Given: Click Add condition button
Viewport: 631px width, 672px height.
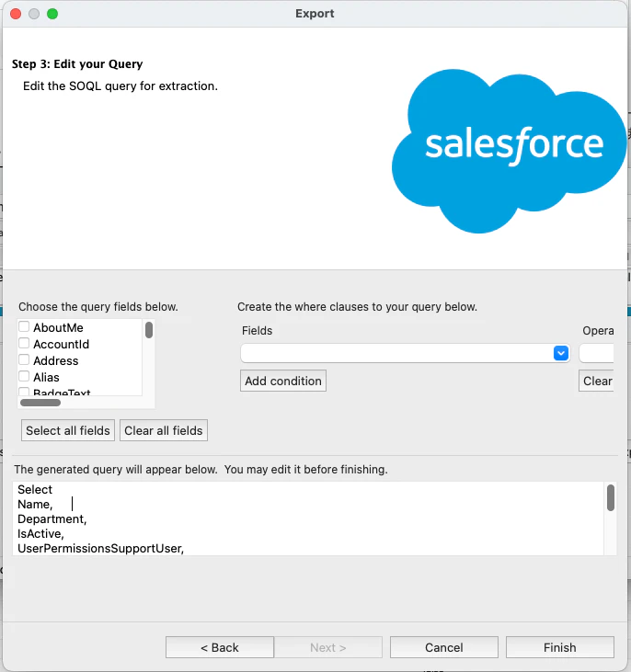Looking at the screenshot, I should click(283, 381).
